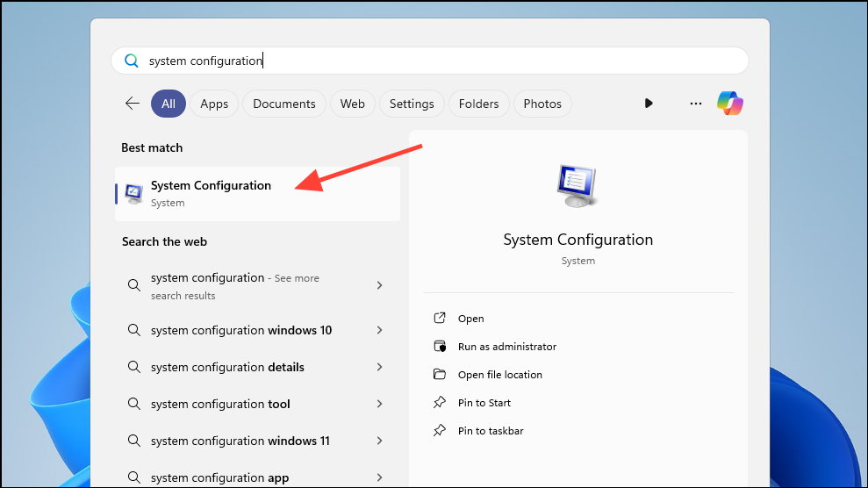Click the Pin to taskbar pin icon

[x=440, y=430]
